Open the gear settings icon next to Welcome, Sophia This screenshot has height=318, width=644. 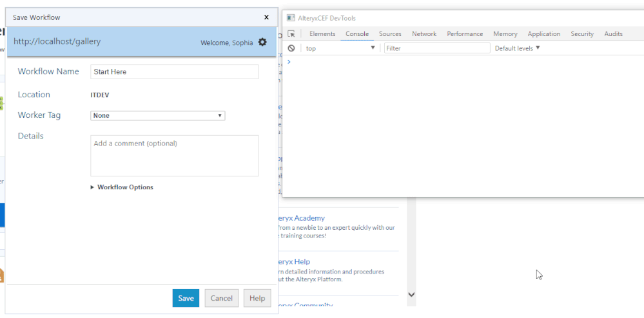coord(262,42)
